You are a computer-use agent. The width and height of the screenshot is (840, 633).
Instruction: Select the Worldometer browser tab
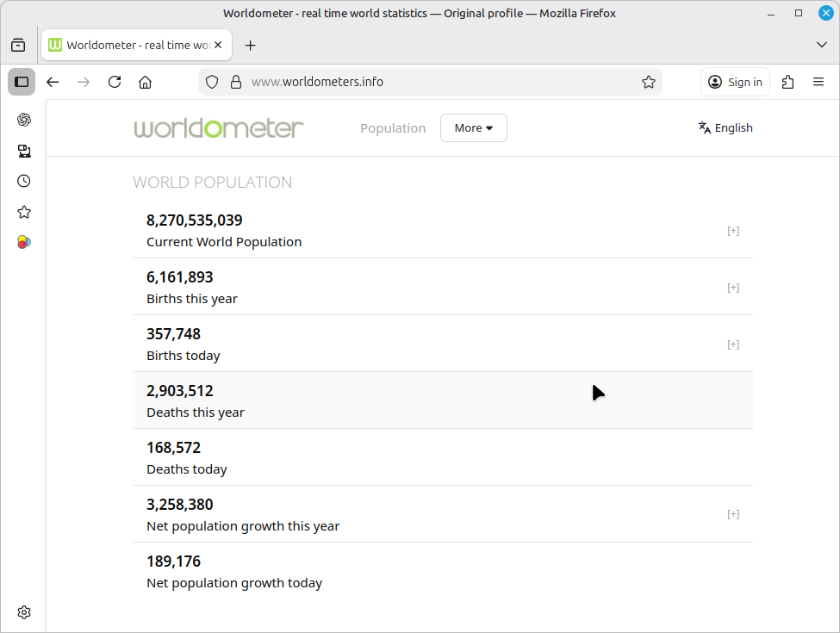pyautogui.click(x=129, y=46)
